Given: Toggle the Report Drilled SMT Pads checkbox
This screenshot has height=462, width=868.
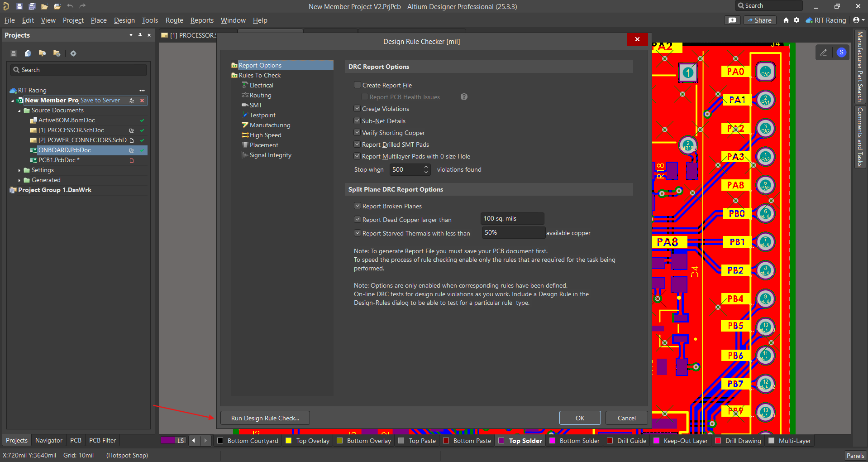Looking at the screenshot, I should click(357, 144).
